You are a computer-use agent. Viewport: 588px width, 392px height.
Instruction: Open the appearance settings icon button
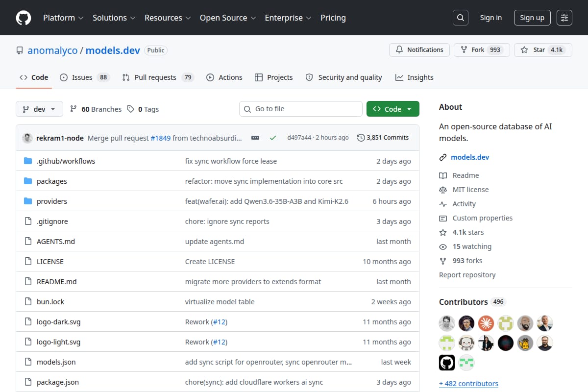tap(564, 18)
